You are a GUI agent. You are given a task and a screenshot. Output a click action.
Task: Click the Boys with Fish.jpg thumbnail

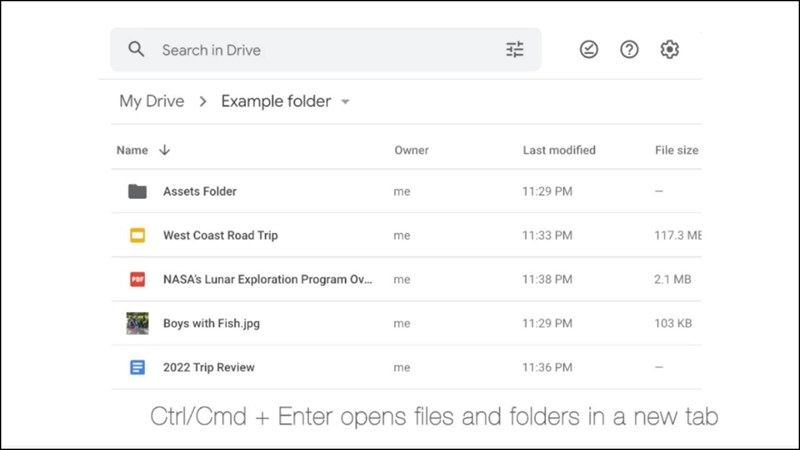click(x=137, y=323)
